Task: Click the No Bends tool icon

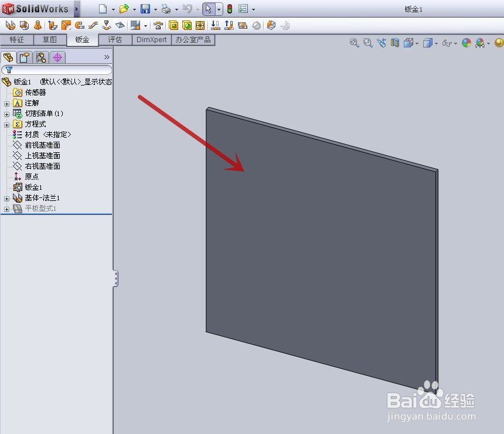Action: click(x=256, y=25)
